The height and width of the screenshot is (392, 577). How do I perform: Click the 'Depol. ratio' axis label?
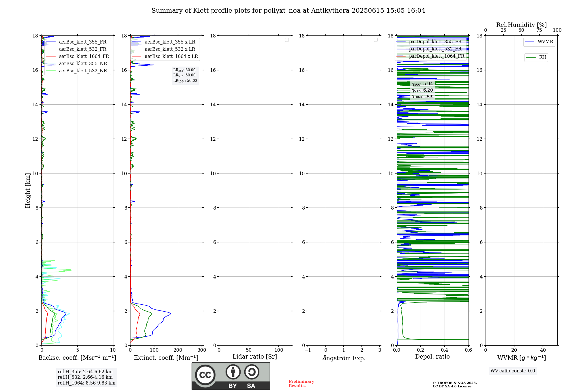click(432, 357)
